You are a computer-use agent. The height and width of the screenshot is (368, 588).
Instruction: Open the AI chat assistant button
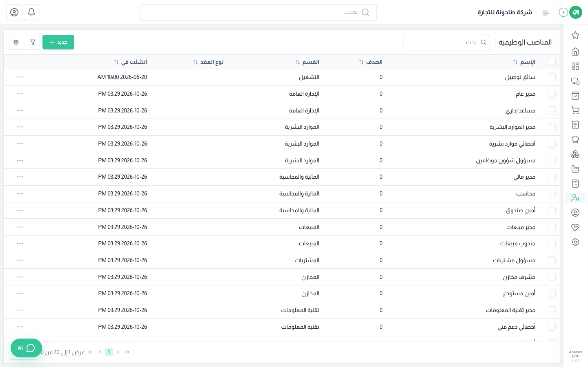(x=26, y=348)
